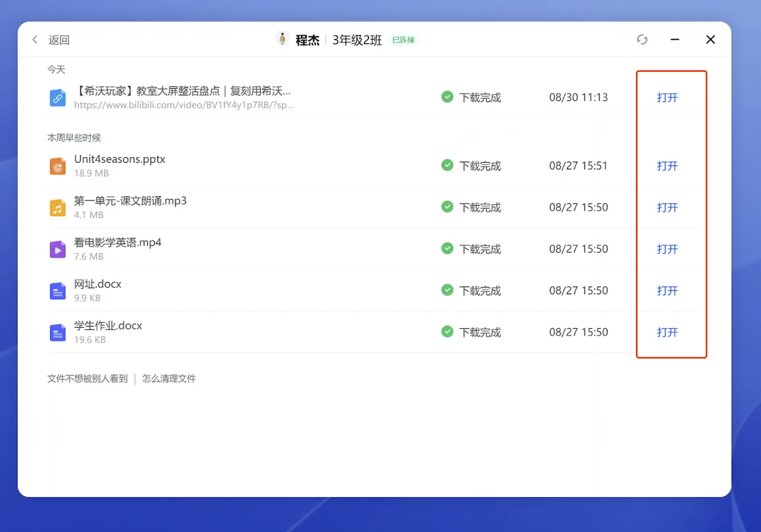
Task: Click the music icon for 第一单元-课文朗诵.mp3
Action: (x=58, y=208)
